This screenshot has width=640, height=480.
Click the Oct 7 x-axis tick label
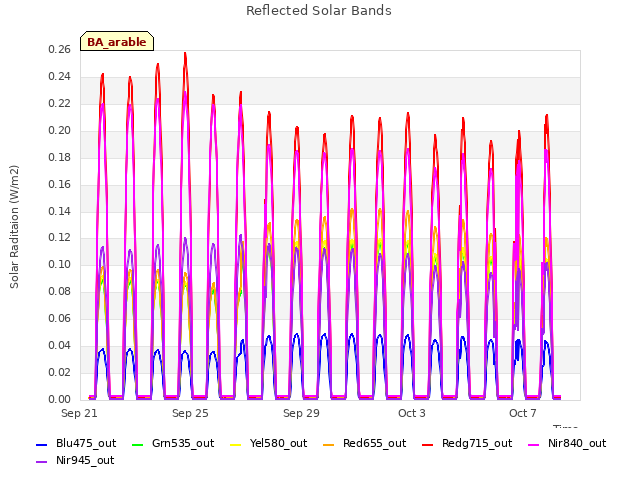click(523, 413)
